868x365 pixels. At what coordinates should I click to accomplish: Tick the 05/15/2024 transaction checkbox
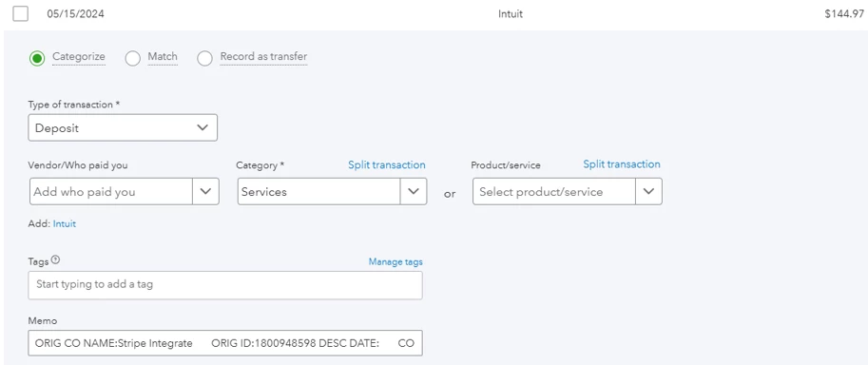(x=21, y=14)
